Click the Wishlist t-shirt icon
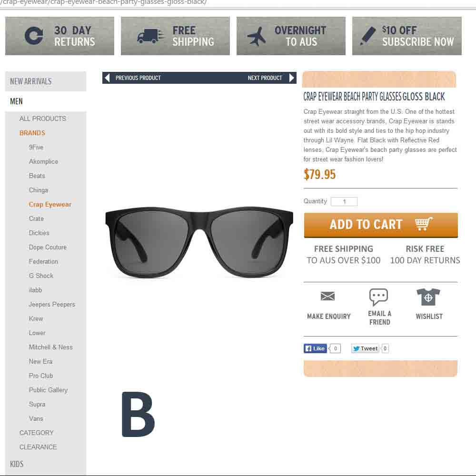Viewport: 476px width, 476px height. (428, 297)
